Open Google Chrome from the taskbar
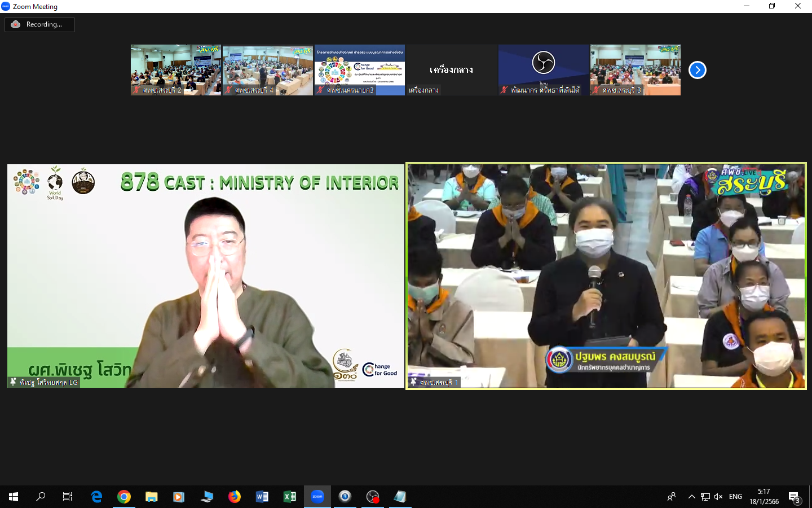The image size is (812, 508). tap(124, 497)
